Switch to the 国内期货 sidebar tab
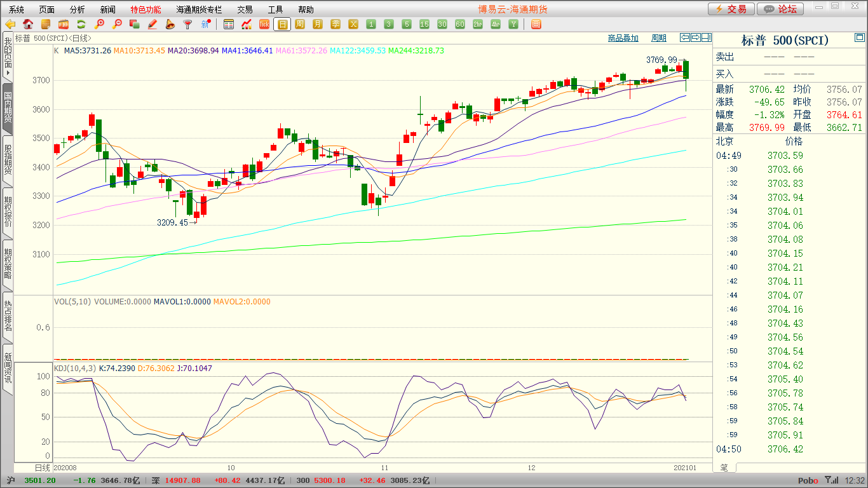The height and width of the screenshot is (488, 868). pyautogui.click(x=8, y=108)
